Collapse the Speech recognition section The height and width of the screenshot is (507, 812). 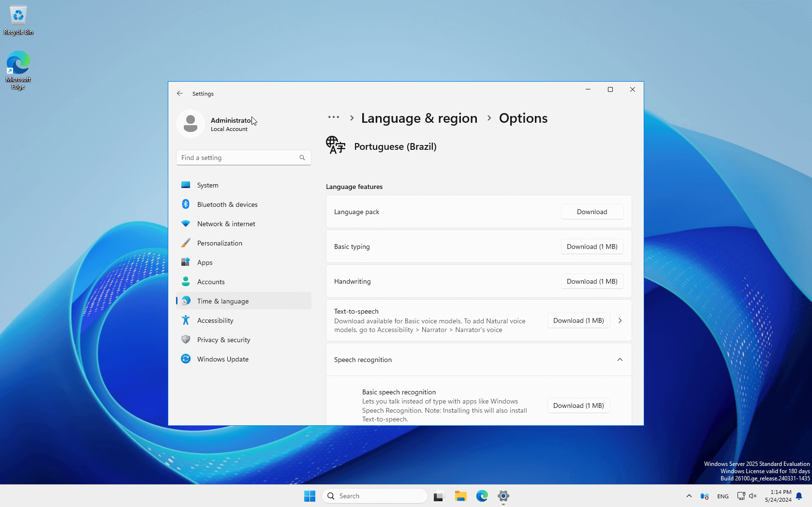[x=620, y=360]
